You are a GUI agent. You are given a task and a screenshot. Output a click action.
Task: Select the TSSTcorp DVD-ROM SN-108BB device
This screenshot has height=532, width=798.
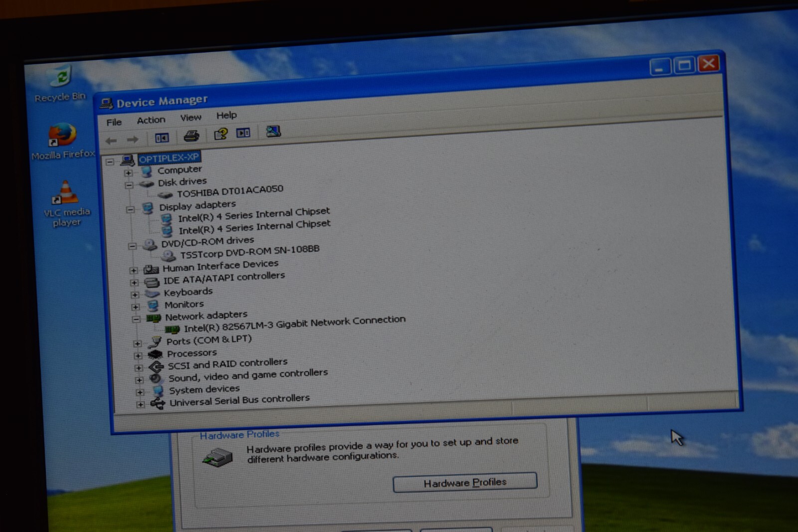point(250,252)
